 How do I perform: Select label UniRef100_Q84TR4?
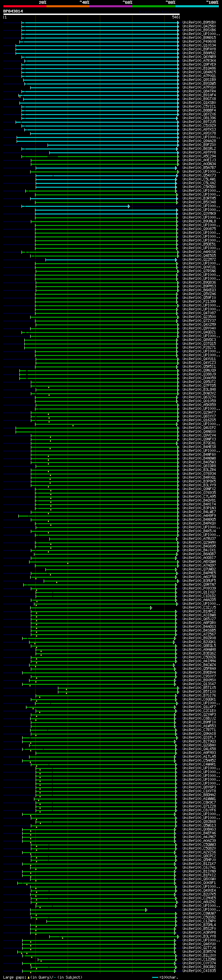click(x=199, y=91)
